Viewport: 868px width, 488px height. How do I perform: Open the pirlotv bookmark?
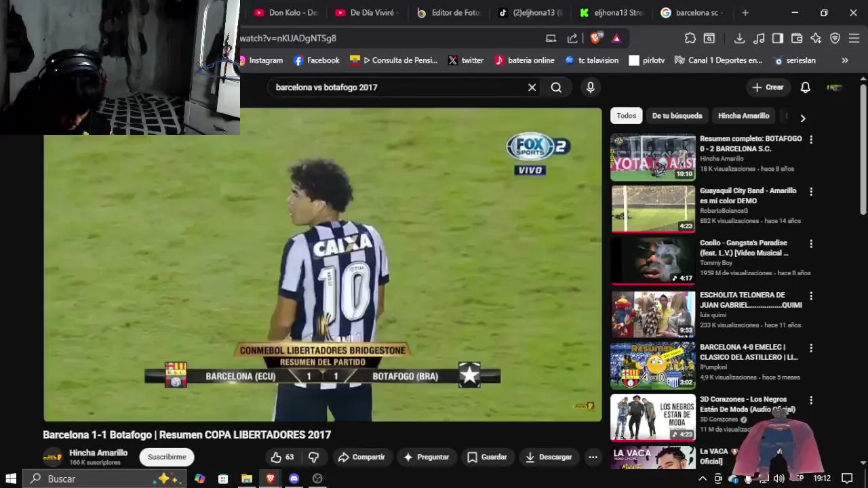point(647,60)
